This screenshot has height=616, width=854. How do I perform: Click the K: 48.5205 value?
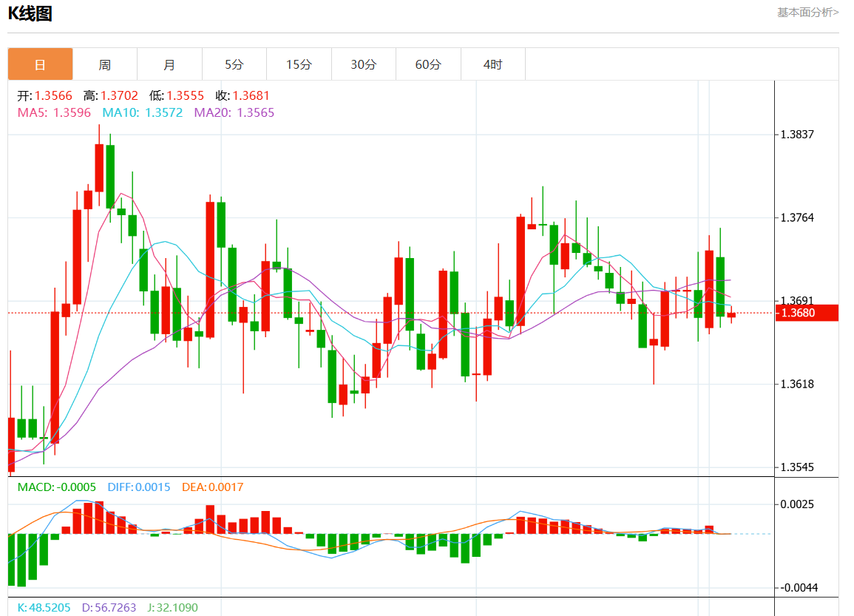tap(44, 607)
